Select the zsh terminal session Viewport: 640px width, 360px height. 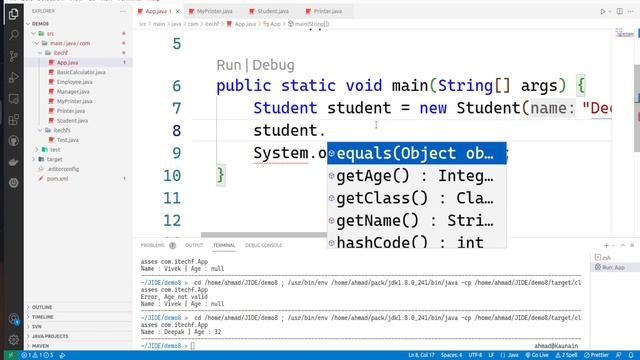pyautogui.click(x=606, y=258)
